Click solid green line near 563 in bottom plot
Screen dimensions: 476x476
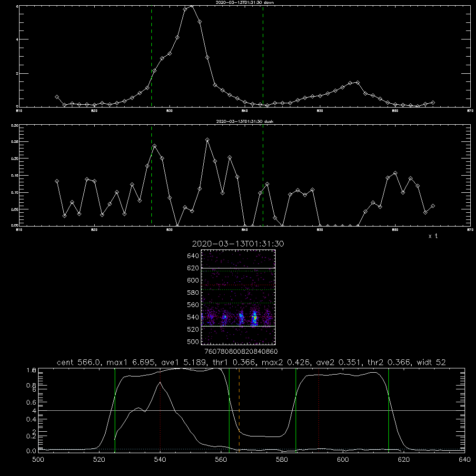(x=229, y=410)
